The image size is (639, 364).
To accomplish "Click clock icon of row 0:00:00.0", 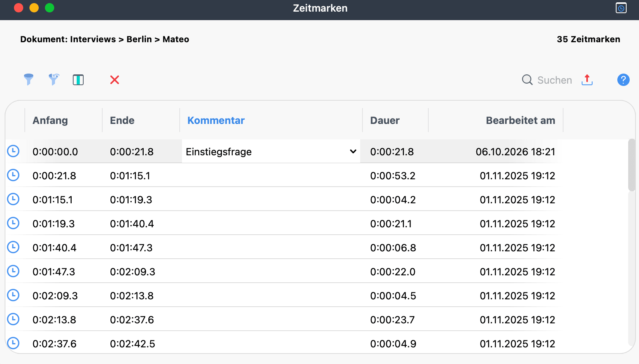I will pyautogui.click(x=13, y=151).
